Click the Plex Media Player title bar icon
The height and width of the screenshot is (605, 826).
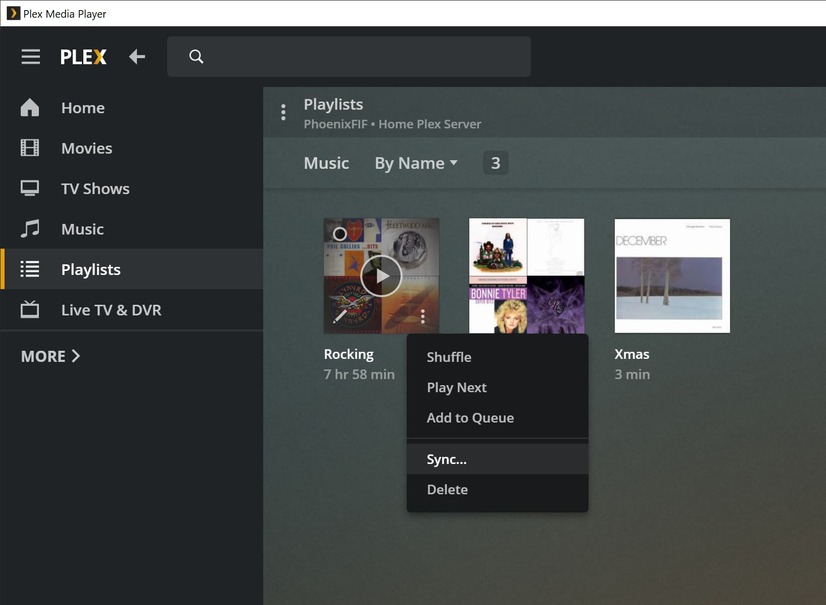tap(13, 13)
